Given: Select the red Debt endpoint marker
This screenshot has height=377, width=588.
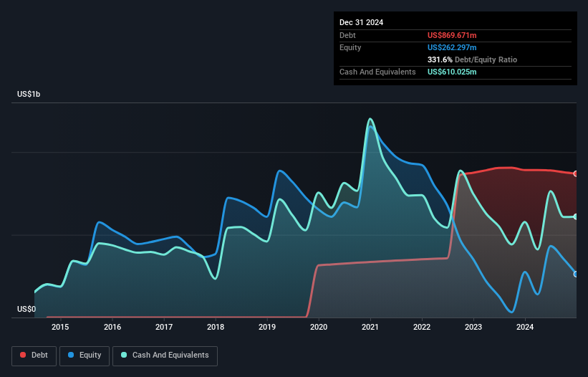Looking at the screenshot, I should [576, 173].
